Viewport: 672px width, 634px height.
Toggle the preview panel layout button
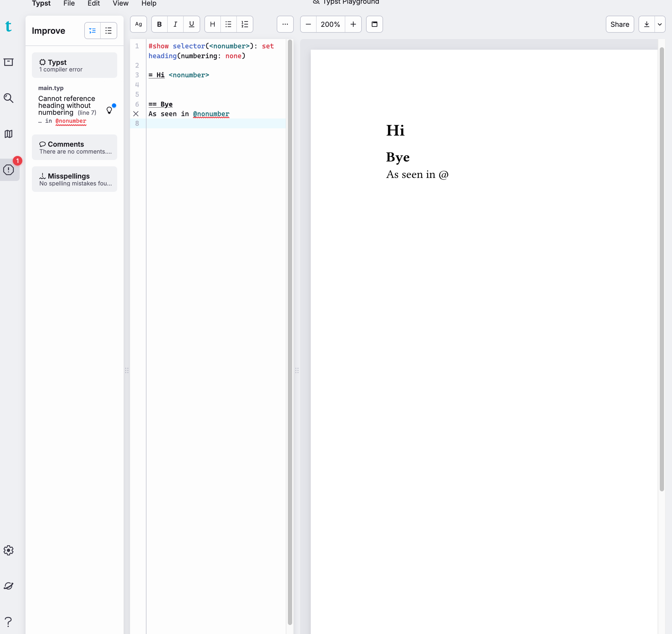pos(374,24)
